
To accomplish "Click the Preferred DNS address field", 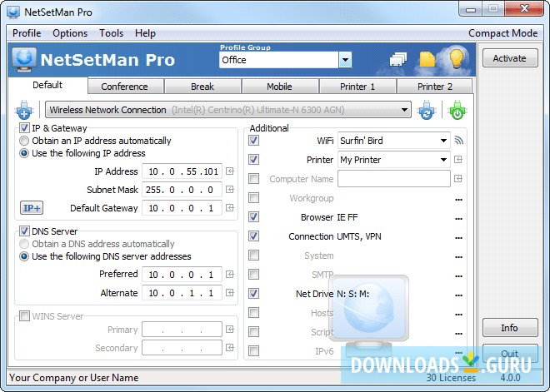I will [182, 275].
